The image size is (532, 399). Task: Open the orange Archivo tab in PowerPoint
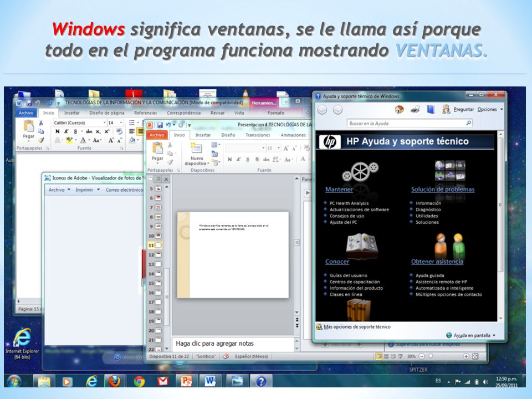click(157, 135)
